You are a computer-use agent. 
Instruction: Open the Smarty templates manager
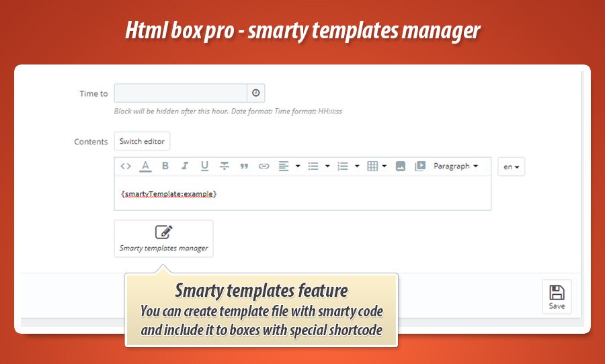pos(163,238)
